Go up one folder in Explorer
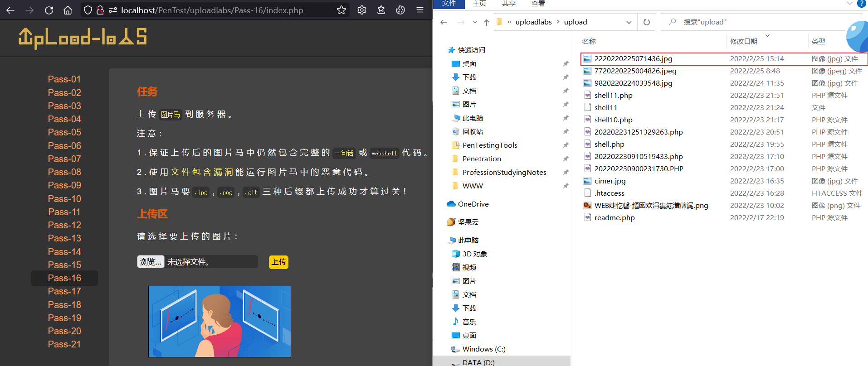Viewport: 868px width, 366px height. pyautogui.click(x=487, y=22)
